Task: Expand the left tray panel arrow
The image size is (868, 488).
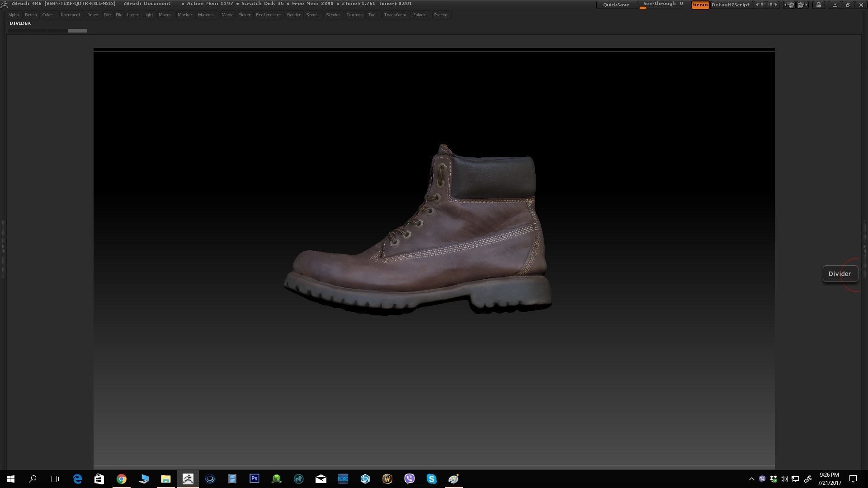Action: [3, 248]
